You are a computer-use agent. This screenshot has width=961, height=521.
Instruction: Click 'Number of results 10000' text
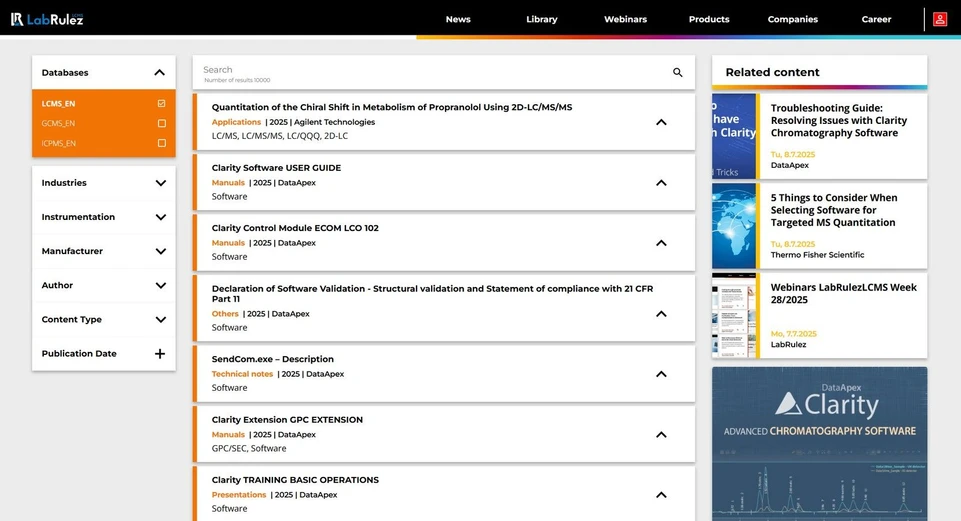pos(237,80)
